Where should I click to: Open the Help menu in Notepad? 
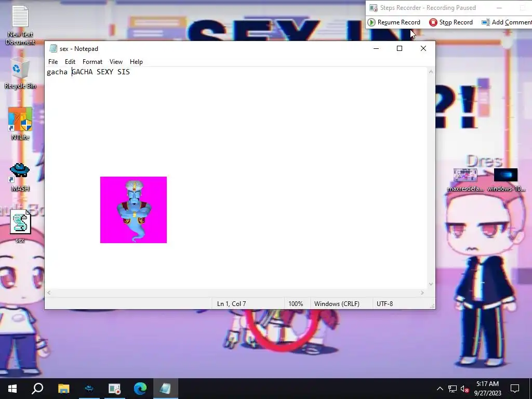136,62
